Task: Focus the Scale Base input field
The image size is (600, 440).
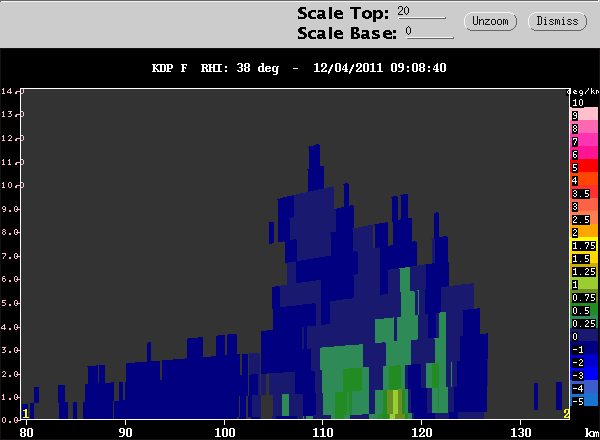Action: coord(430,32)
